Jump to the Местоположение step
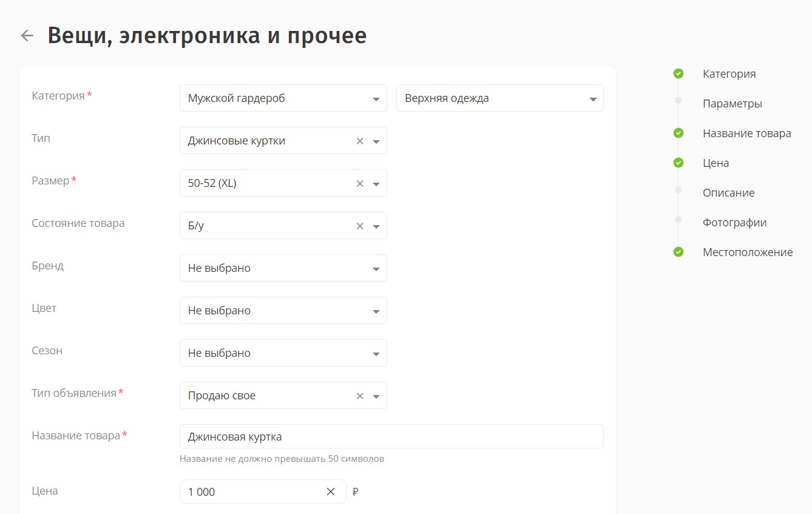Image resolution: width=812 pixels, height=514 pixels. click(748, 252)
